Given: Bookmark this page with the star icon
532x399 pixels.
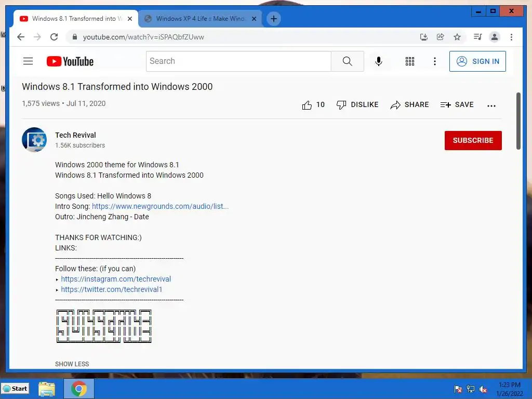Looking at the screenshot, I should tap(457, 37).
